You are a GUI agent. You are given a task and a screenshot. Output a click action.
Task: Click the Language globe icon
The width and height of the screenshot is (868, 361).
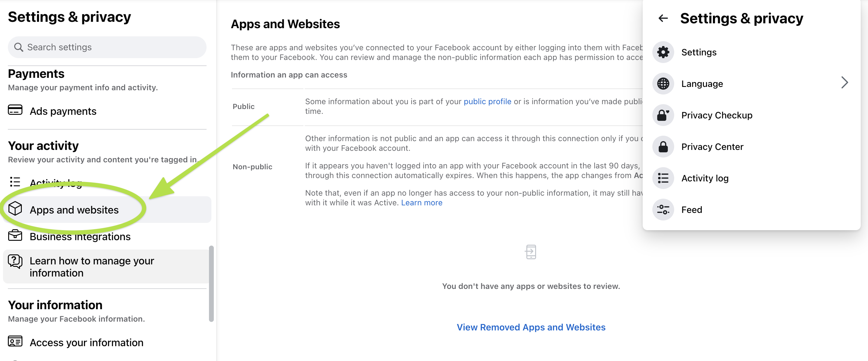(663, 84)
